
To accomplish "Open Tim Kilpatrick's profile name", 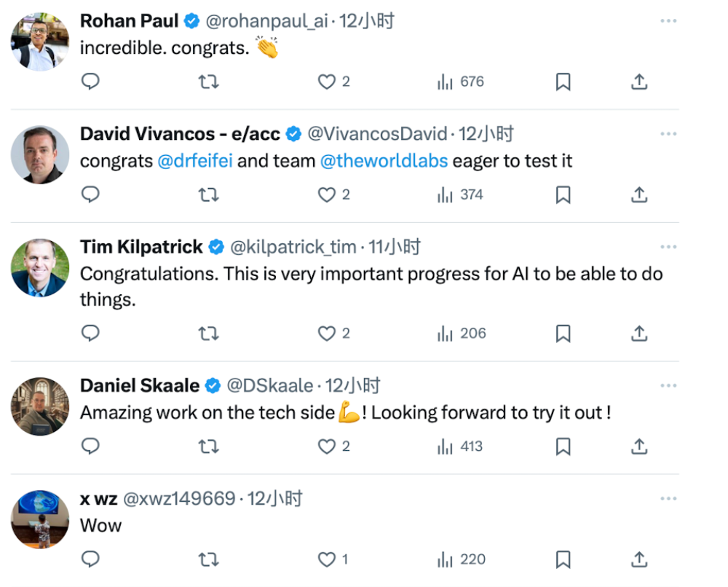I will click(141, 247).
